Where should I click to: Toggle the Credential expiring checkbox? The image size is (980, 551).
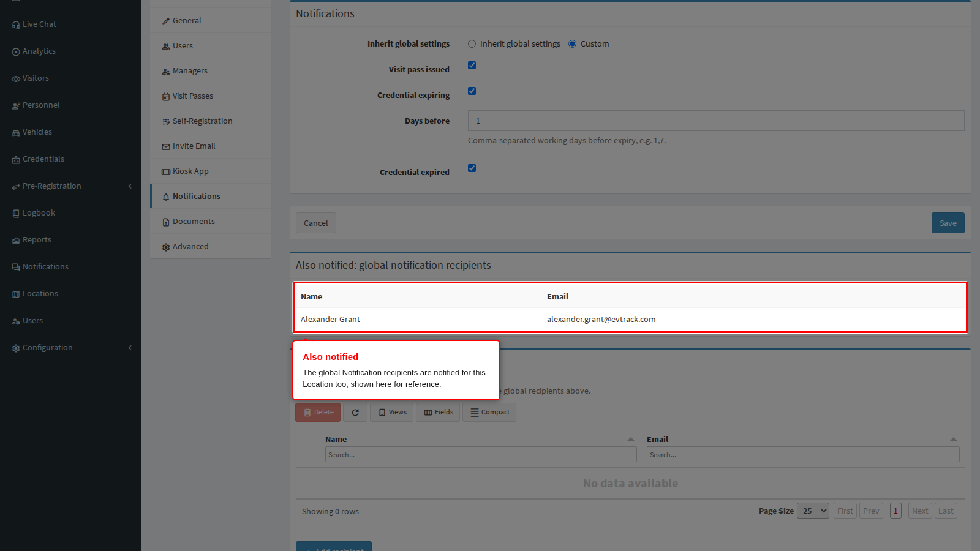click(x=472, y=91)
